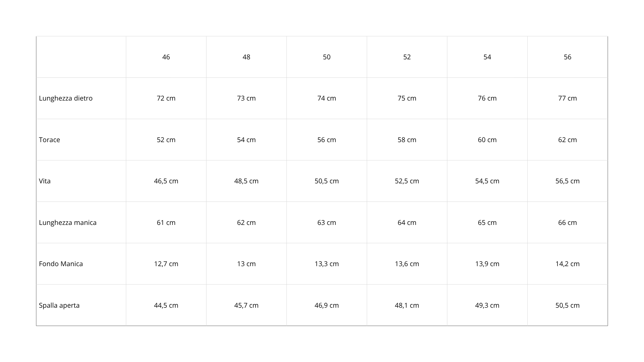This screenshot has height=362, width=644.
Task: Click the 50,5 cm Vita cell
Action: [x=327, y=181]
